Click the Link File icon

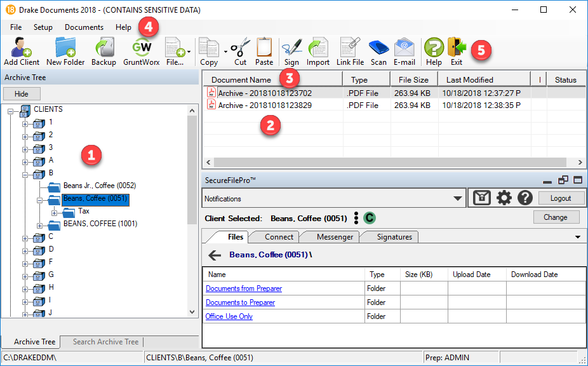tap(350, 51)
